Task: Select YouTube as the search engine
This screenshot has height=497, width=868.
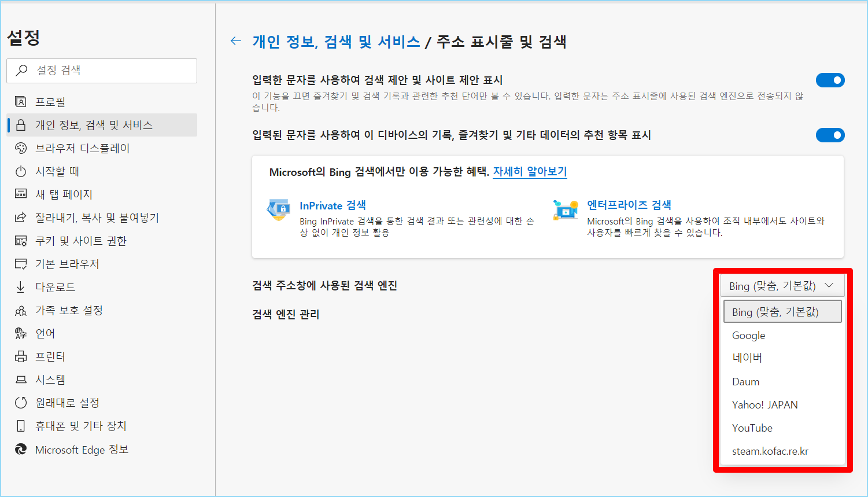Action: pos(782,428)
